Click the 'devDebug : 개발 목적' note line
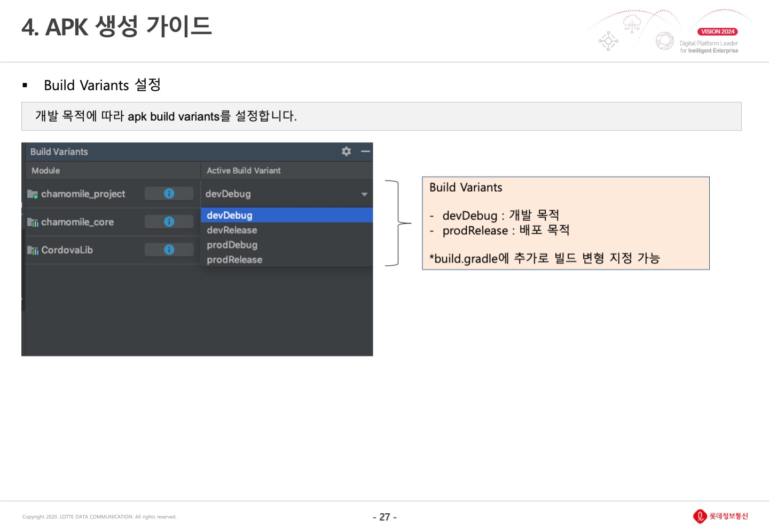Viewport: 769px width, 532px height. 500,216
